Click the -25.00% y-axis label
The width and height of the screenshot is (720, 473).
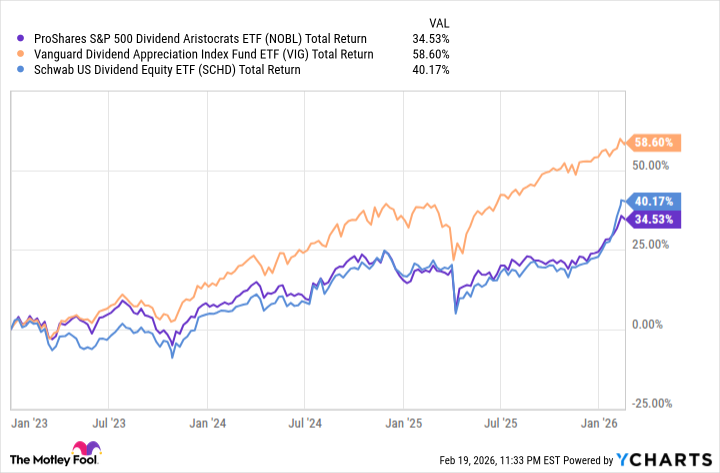tap(651, 402)
